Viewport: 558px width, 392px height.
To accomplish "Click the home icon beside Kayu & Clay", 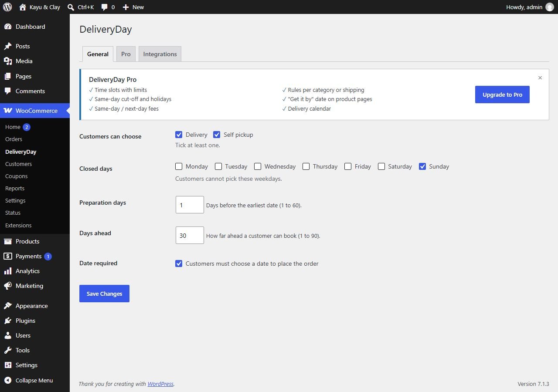I will point(23,7).
